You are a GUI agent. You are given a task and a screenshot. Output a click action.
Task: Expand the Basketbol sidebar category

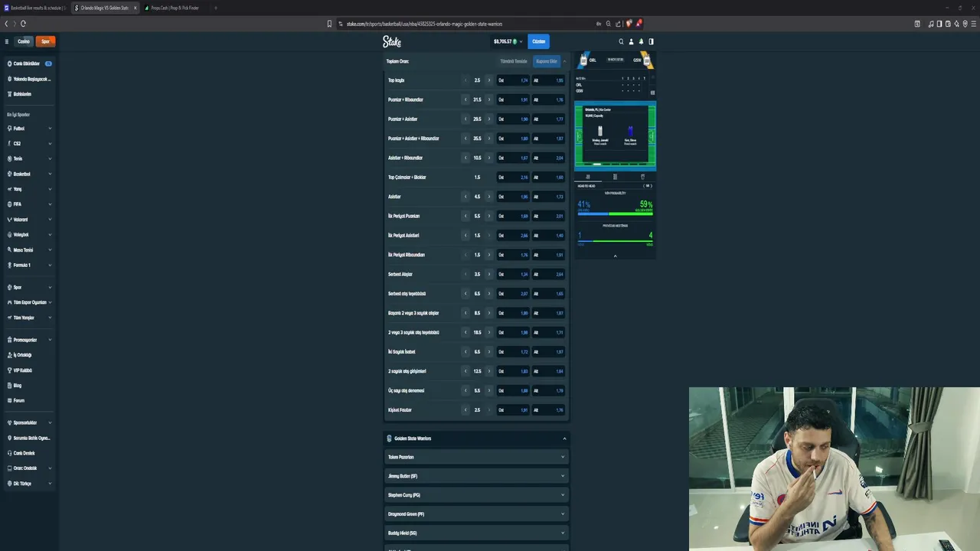(x=29, y=174)
